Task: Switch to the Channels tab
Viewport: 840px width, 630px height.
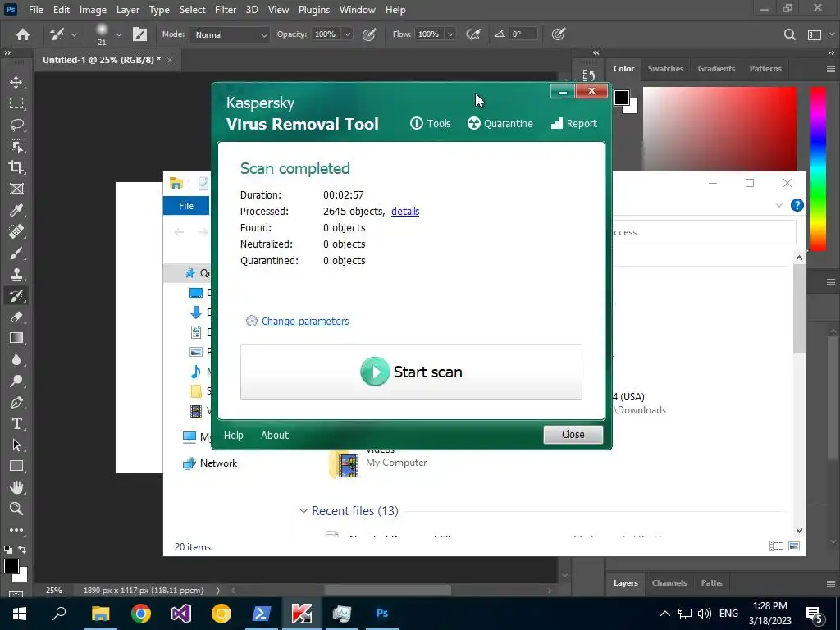Action: pos(669,583)
